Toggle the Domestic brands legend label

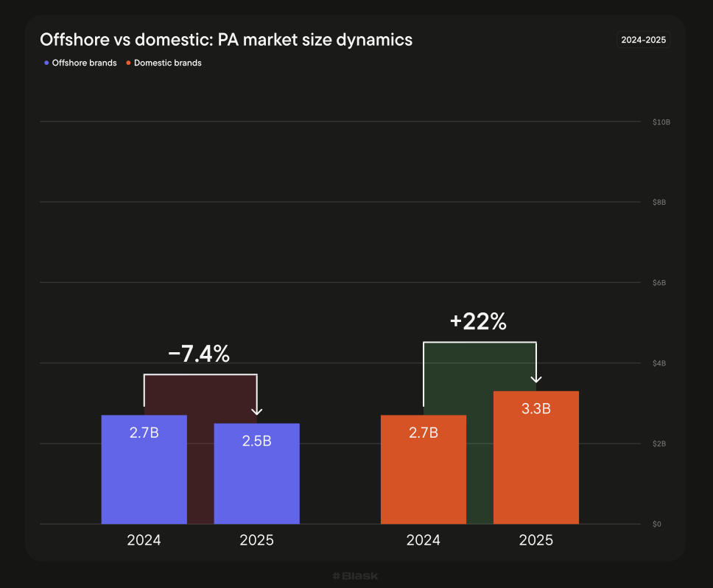pos(167,63)
